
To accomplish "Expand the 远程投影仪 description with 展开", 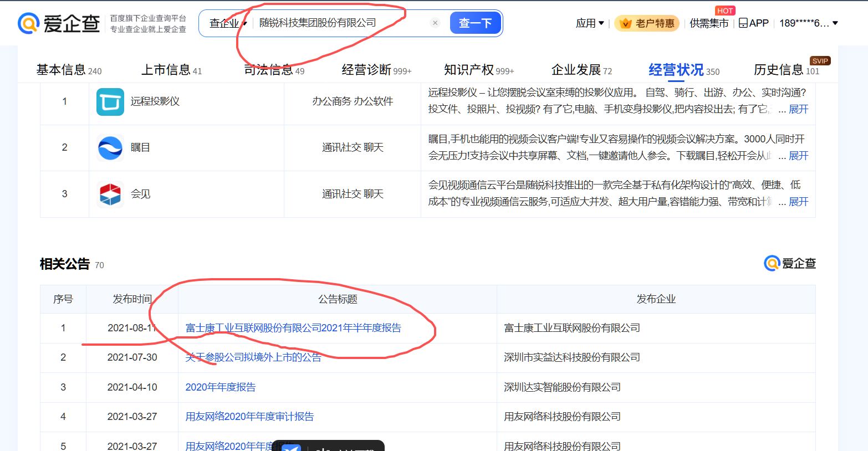I will (799, 109).
